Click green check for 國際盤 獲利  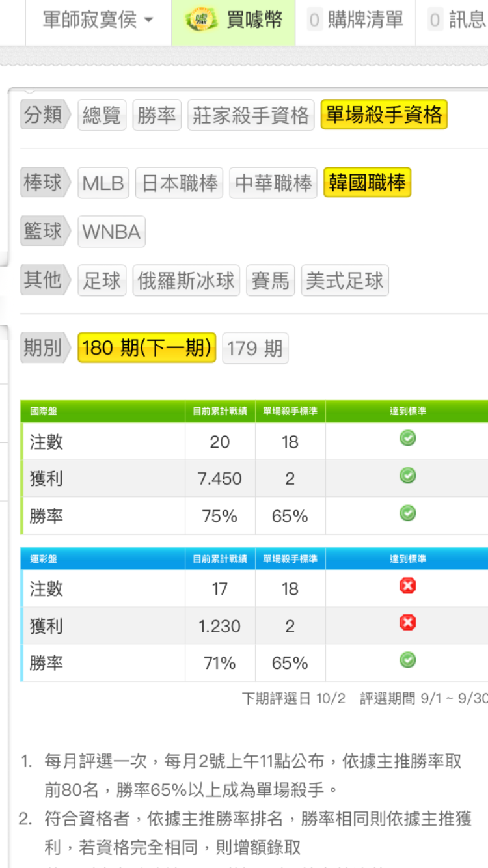point(407,476)
